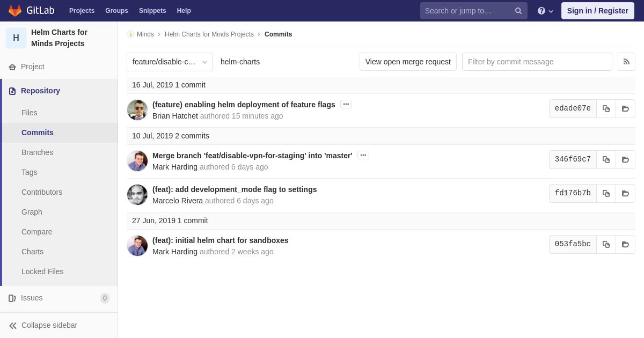The image size is (644, 338).
Task: Click Minds breadcrumb link
Action: [145, 34]
